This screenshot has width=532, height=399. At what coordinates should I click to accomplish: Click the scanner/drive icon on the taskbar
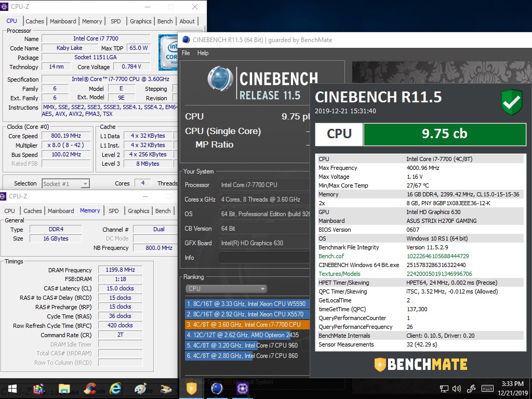click(x=166, y=389)
